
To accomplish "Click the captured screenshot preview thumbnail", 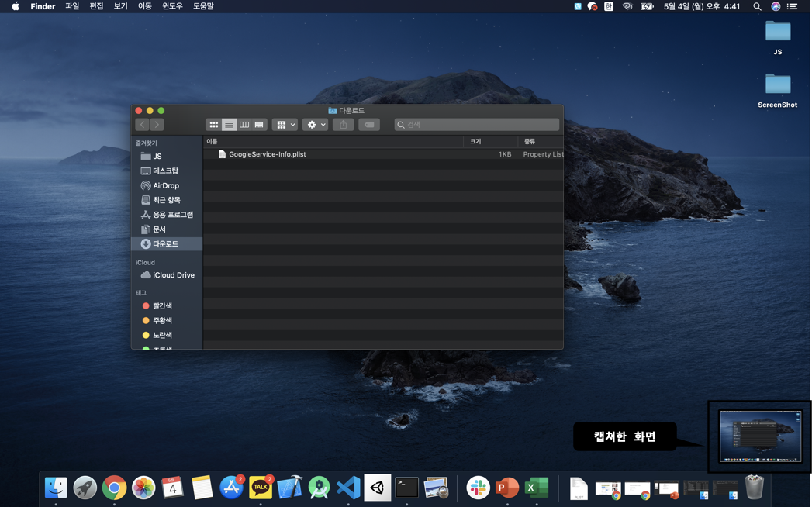I will click(760, 436).
